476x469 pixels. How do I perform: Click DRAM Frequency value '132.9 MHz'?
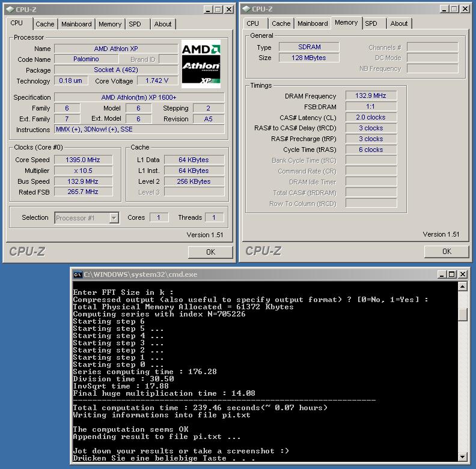[x=371, y=95]
